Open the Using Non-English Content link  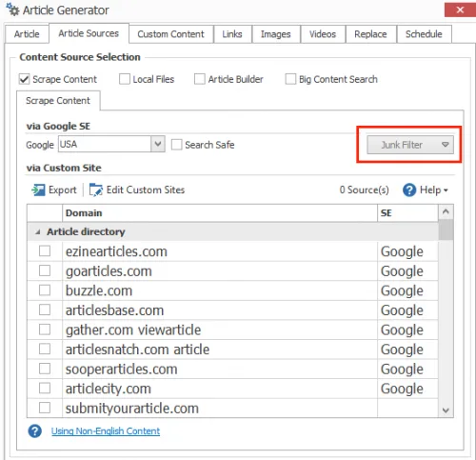coord(106,431)
